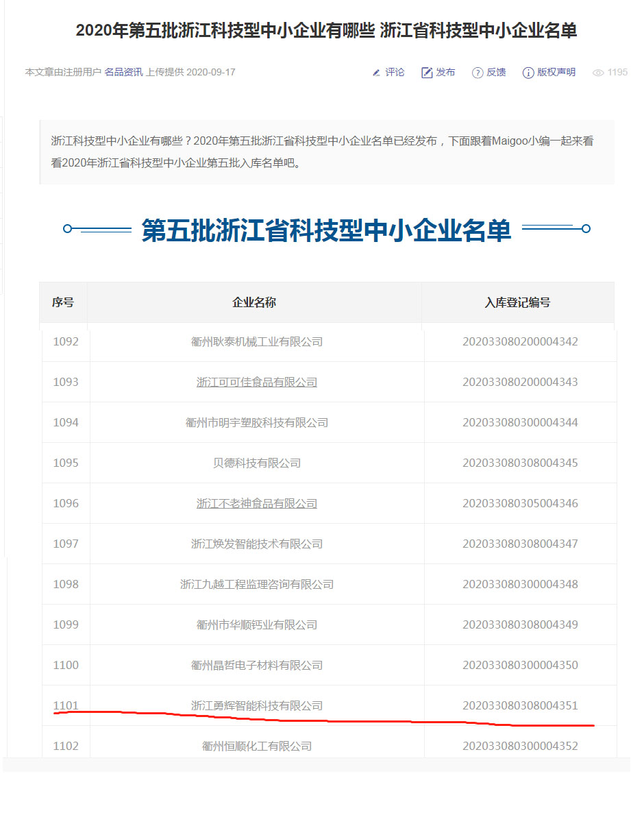The height and width of the screenshot is (813, 644).
Task: Click the upload date 2020-09-17
Action: tap(211, 72)
